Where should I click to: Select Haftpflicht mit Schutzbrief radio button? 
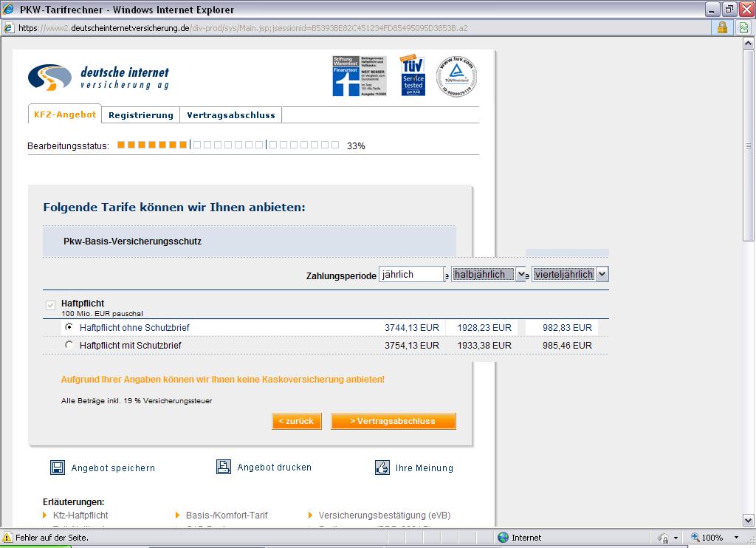pos(69,345)
